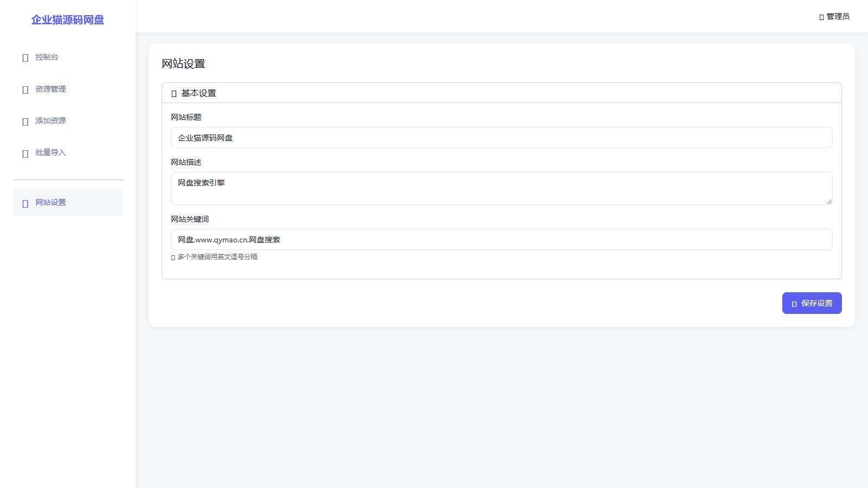Click the 资源管理 sidebar icon
The height and width of the screenshot is (488, 868).
click(25, 89)
